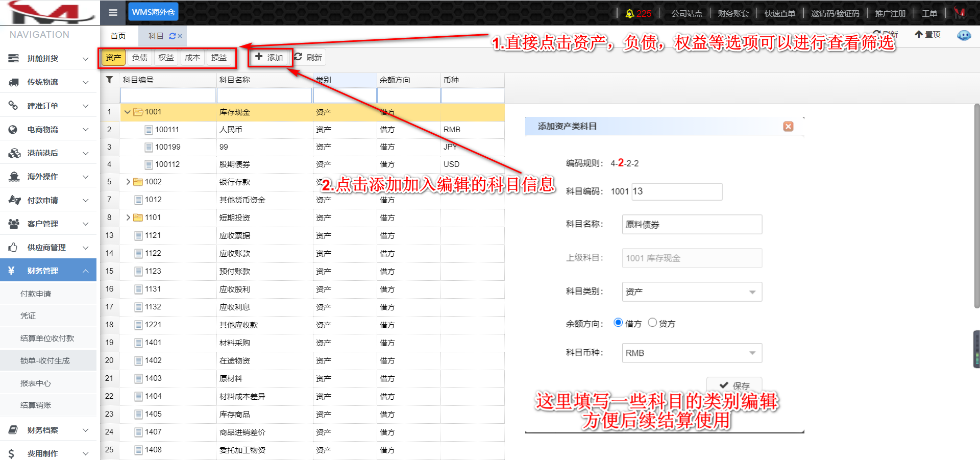Switch to the 首页 tab

coord(118,36)
